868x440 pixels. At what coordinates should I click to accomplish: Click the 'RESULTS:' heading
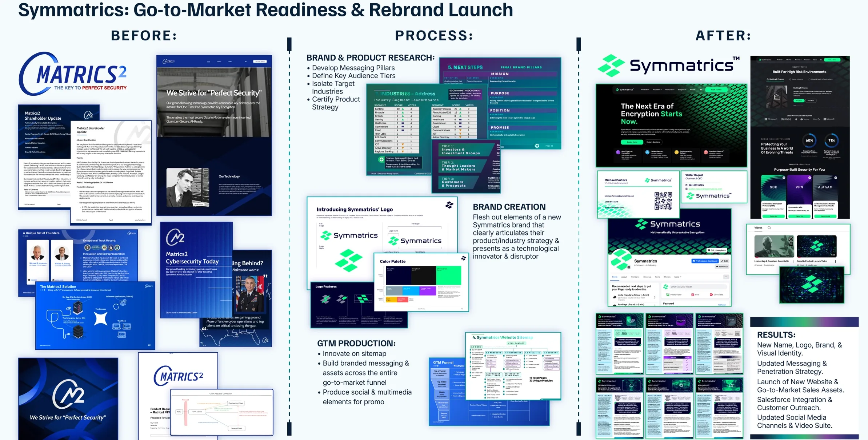(776, 335)
